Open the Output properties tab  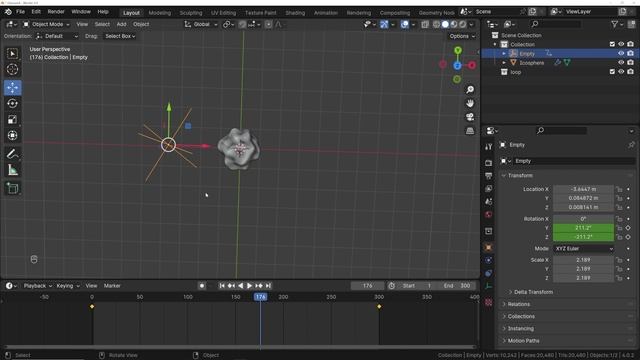[488, 176]
